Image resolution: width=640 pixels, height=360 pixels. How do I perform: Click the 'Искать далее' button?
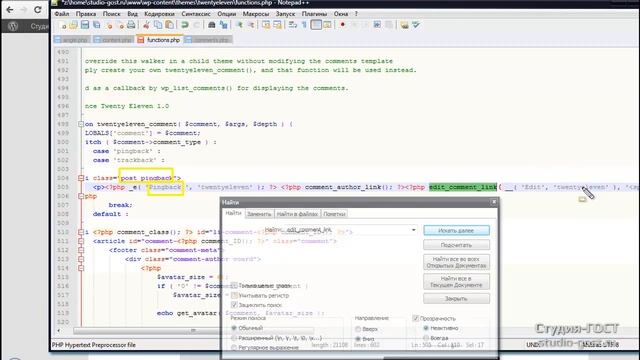(456, 231)
